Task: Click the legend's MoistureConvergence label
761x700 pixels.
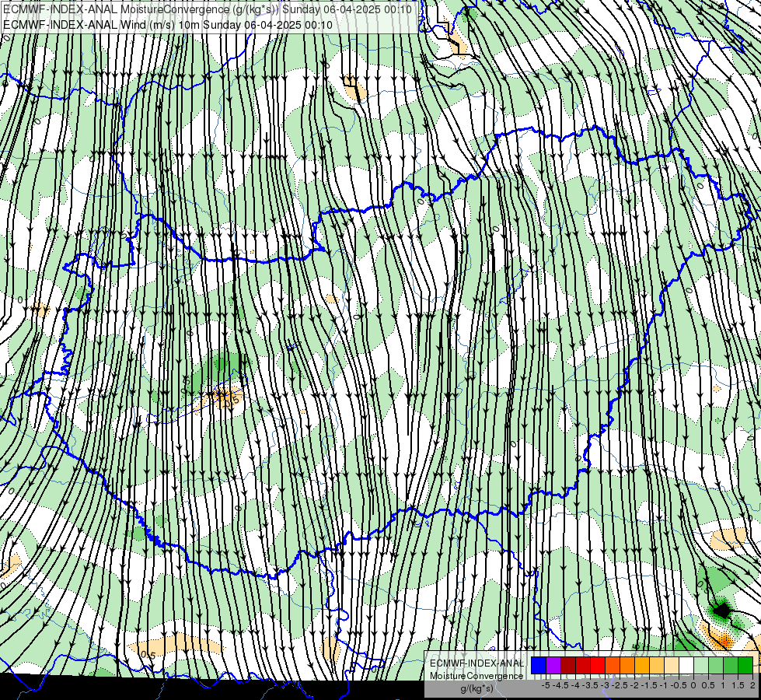Action: [x=476, y=676]
